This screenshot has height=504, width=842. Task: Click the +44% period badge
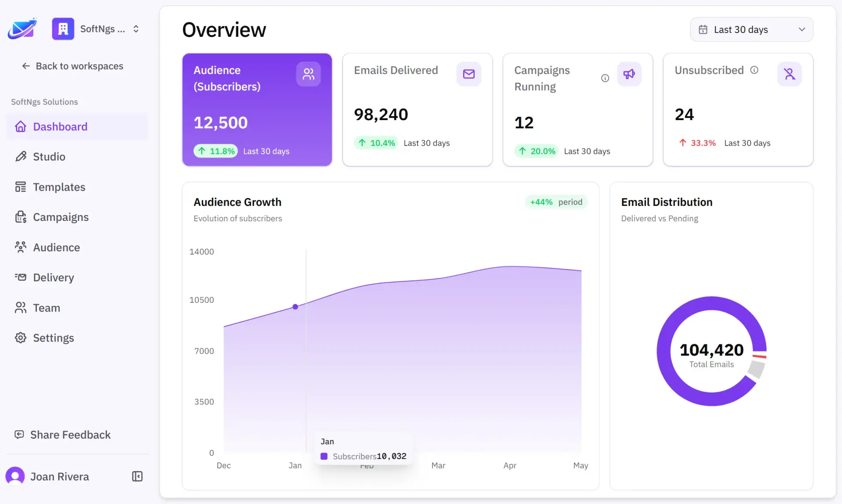(556, 202)
